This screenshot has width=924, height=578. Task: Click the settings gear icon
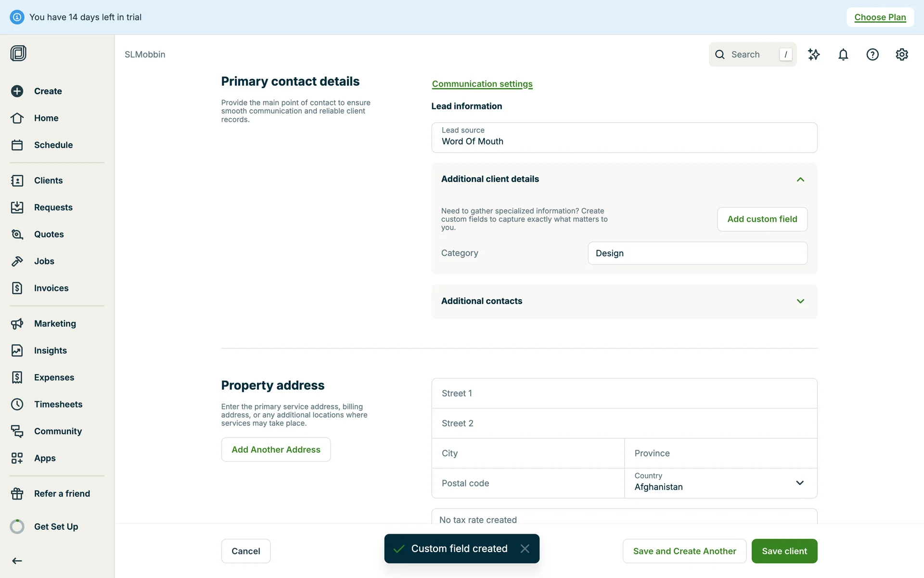coord(901,54)
